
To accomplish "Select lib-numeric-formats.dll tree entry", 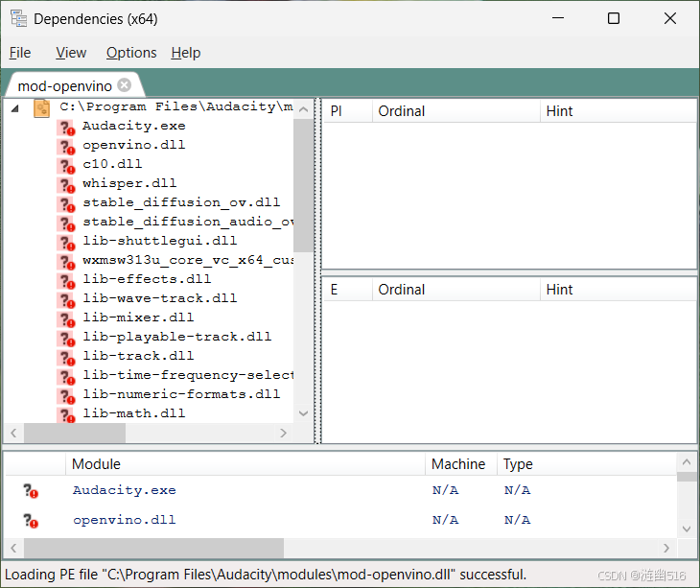I will (x=181, y=394).
